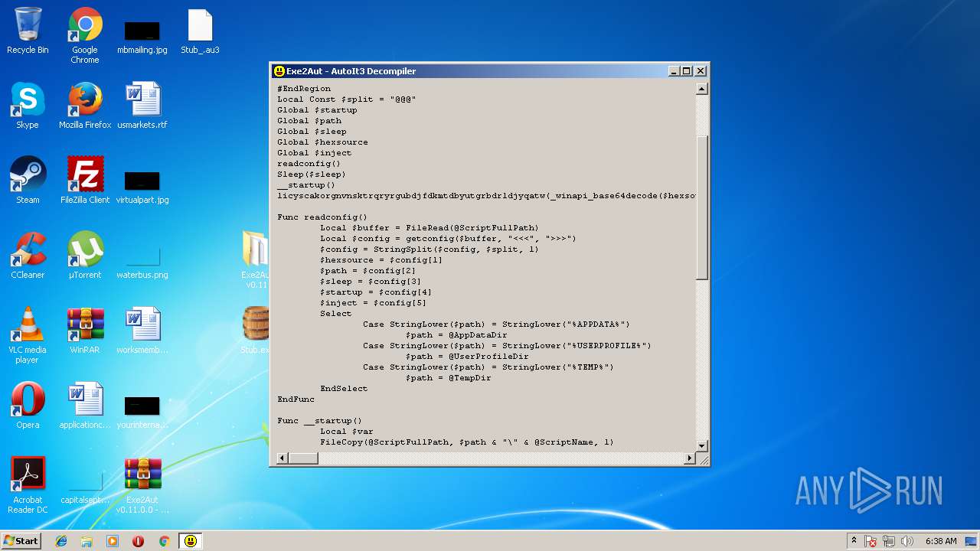Image resolution: width=980 pixels, height=551 pixels.
Task: Click horizontal scrollbar left arrow in Exe2Aut
Action: point(283,458)
